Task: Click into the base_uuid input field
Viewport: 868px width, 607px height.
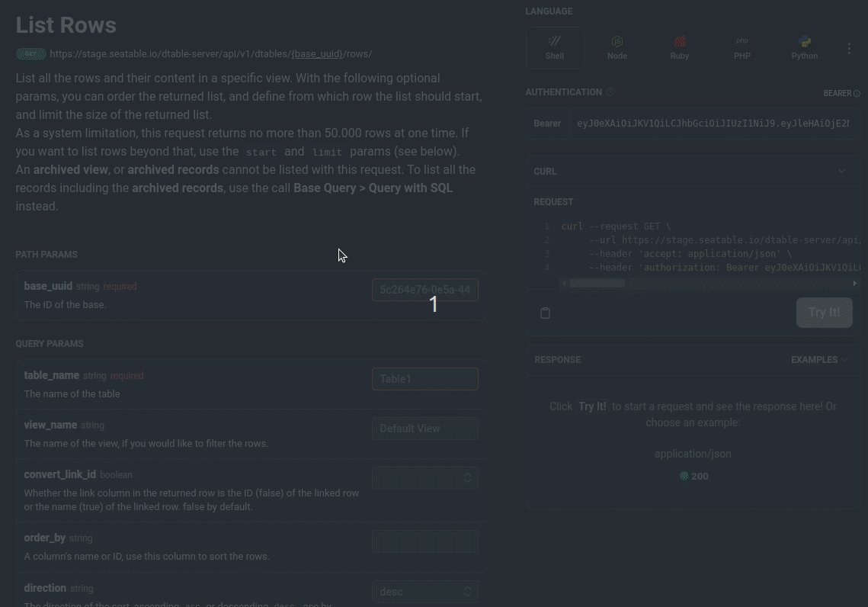Action: (x=425, y=290)
